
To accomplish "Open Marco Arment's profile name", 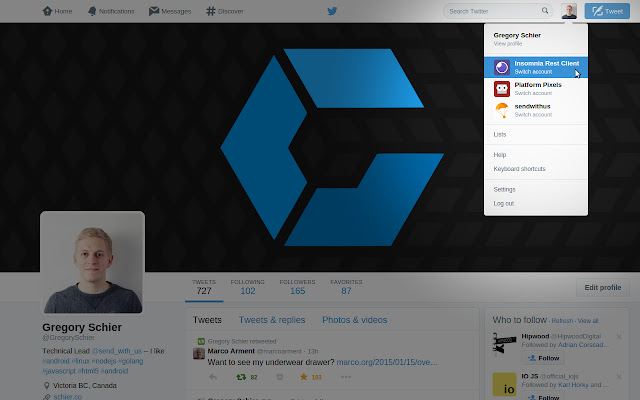I will tap(231, 351).
